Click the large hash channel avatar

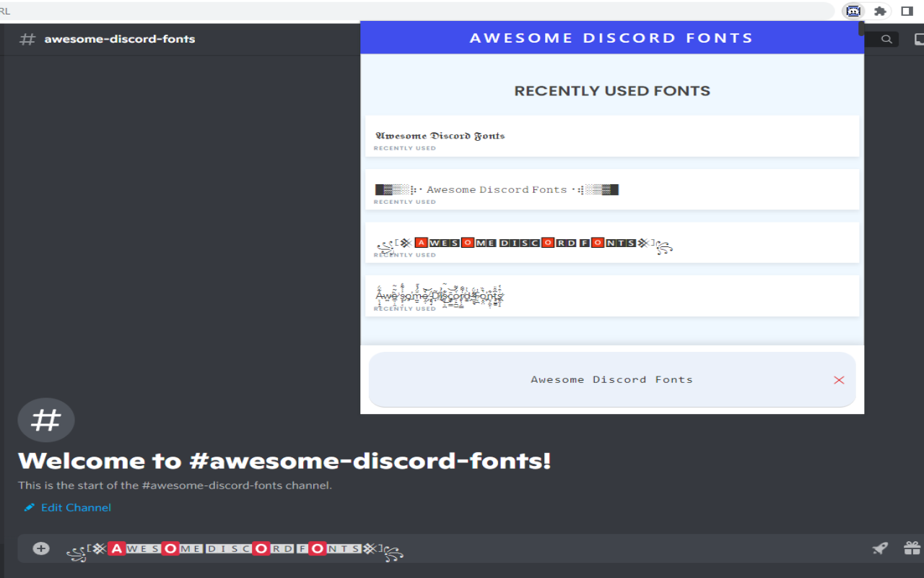click(x=46, y=420)
